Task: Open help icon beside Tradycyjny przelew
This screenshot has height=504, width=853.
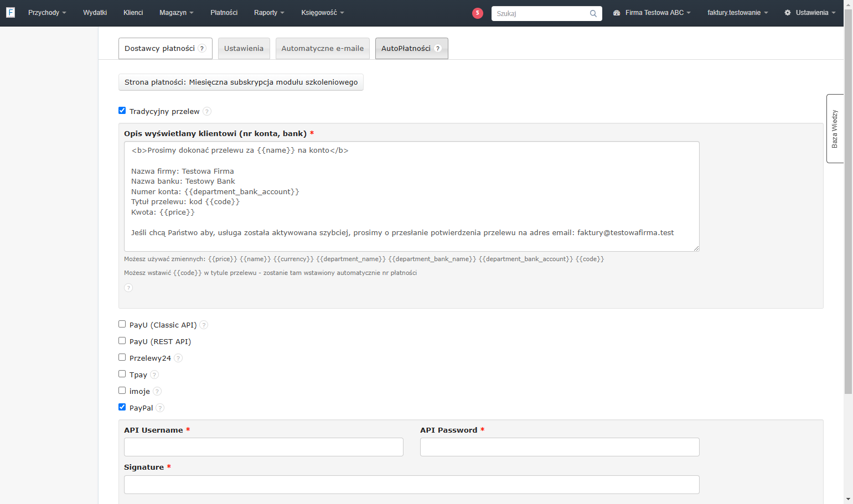Action: (x=207, y=111)
